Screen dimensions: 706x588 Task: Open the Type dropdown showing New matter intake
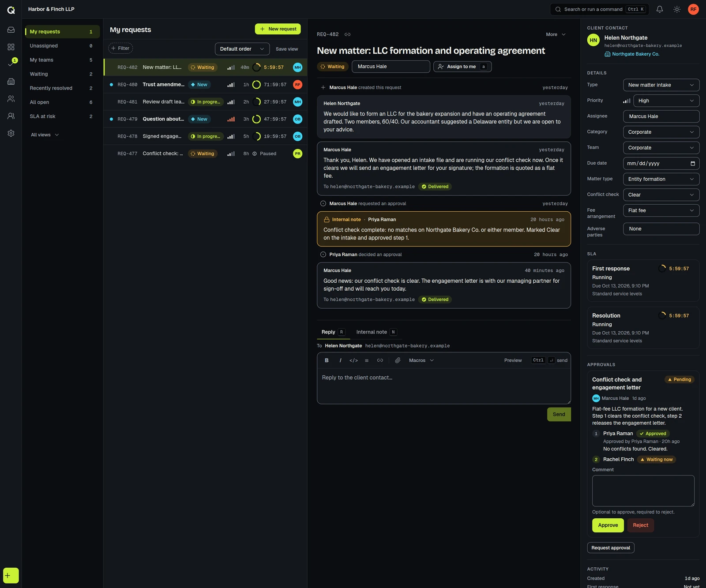tap(661, 85)
